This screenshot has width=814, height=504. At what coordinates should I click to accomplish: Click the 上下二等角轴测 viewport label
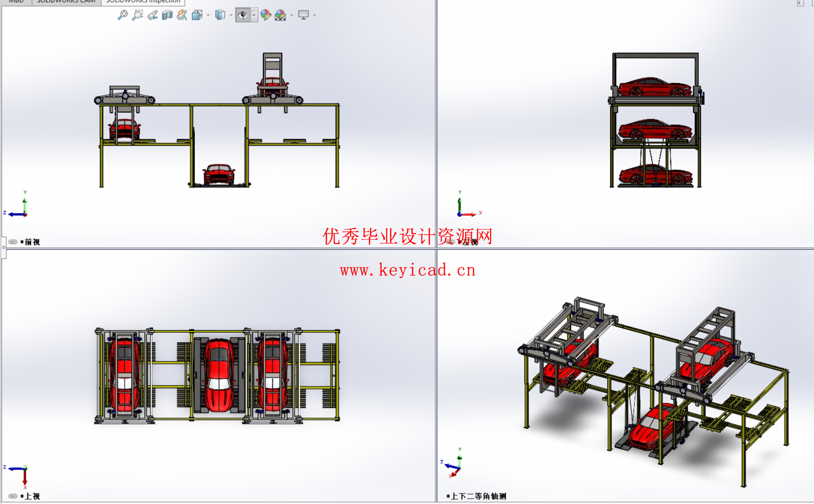(x=478, y=496)
